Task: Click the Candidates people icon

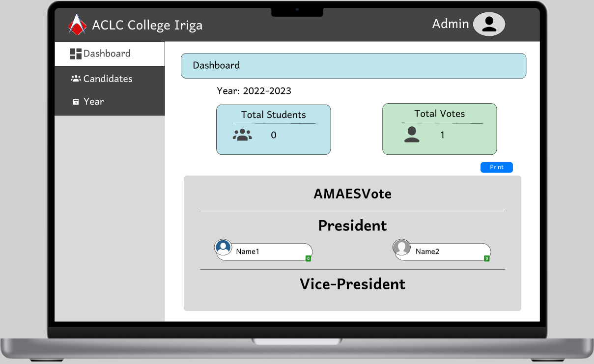Action: tap(76, 79)
